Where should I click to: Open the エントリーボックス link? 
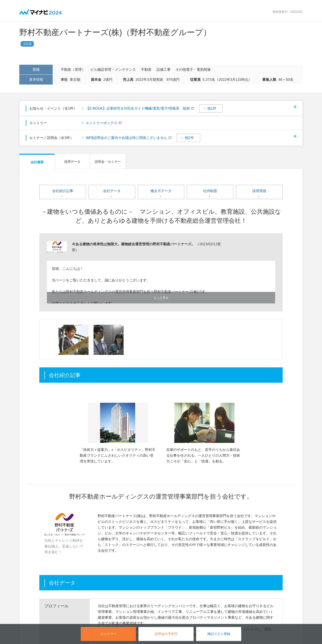(x=101, y=123)
